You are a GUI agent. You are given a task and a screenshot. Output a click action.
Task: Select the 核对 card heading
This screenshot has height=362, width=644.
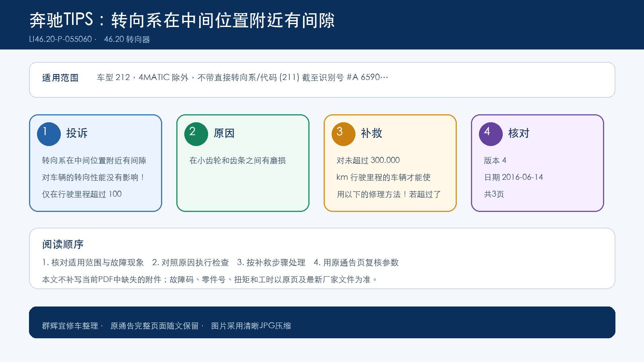point(519,133)
